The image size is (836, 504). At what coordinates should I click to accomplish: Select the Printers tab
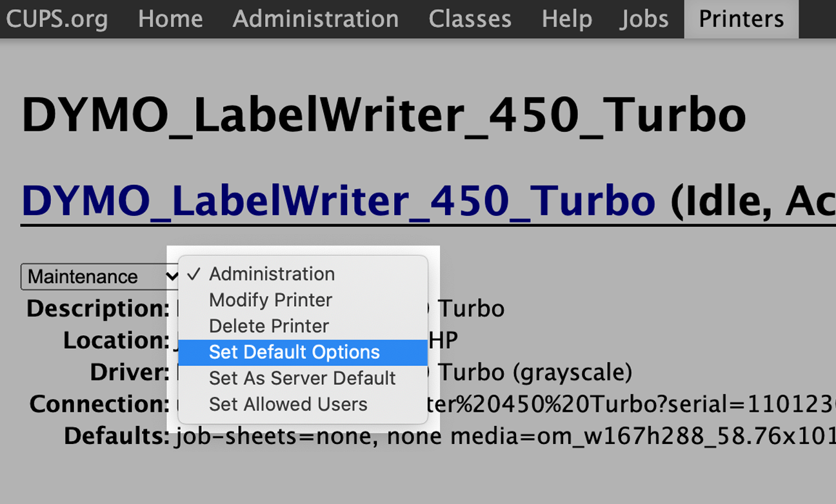(x=741, y=19)
